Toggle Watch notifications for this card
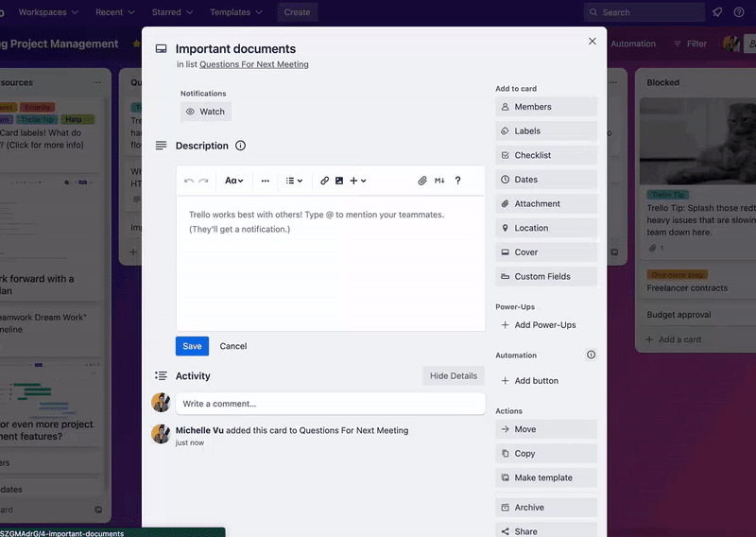 click(206, 112)
